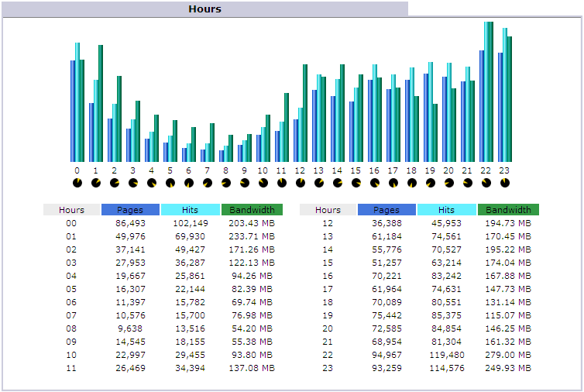The height and width of the screenshot is (392, 584).
Task: Click the green Bandwidth header in left table
Action: [x=252, y=210]
